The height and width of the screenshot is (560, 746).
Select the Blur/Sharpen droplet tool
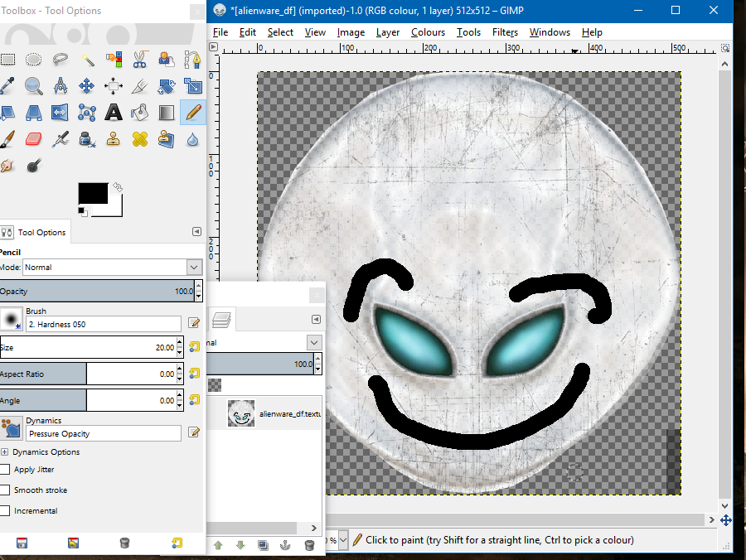pyautogui.click(x=192, y=139)
